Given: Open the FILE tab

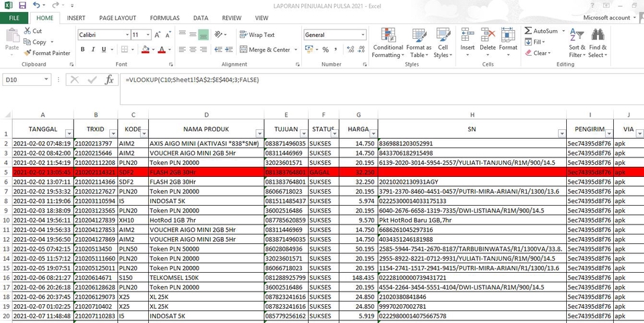Looking at the screenshot, I should click(14, 18).
